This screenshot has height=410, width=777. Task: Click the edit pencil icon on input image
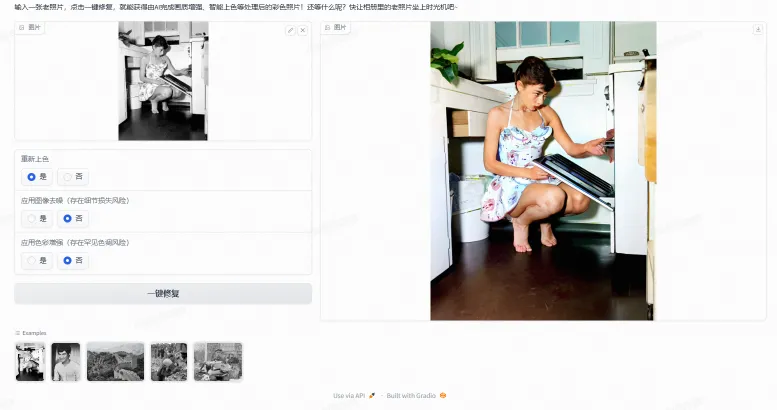291,30
